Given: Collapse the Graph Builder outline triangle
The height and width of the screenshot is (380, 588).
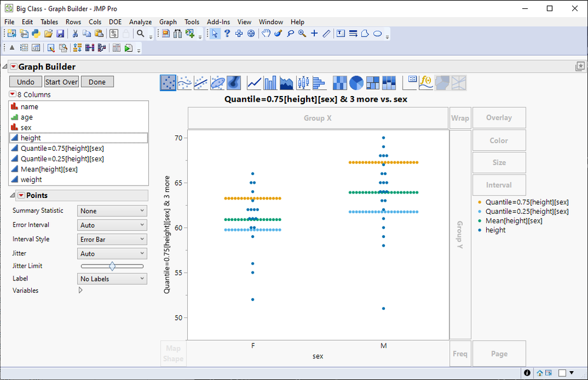Looking at the screenshot, I should (x=5, y=67).
